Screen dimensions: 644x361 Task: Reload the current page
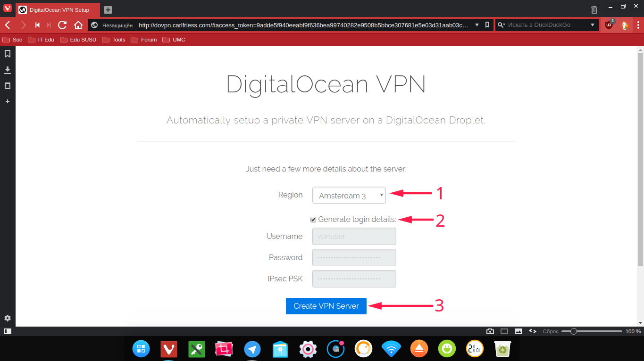coord(62,25)
